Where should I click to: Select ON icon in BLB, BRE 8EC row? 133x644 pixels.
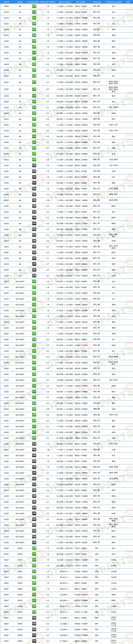[x=34, y=200]
